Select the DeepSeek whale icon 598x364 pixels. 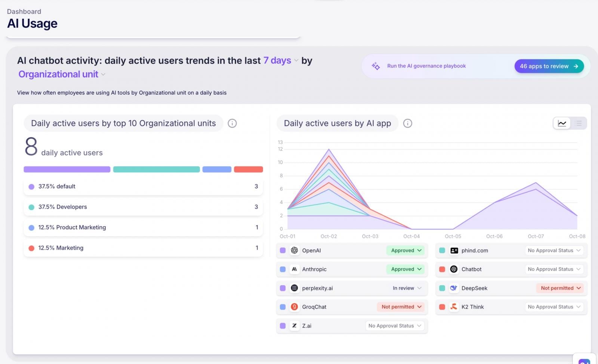[x=453, y=288]
